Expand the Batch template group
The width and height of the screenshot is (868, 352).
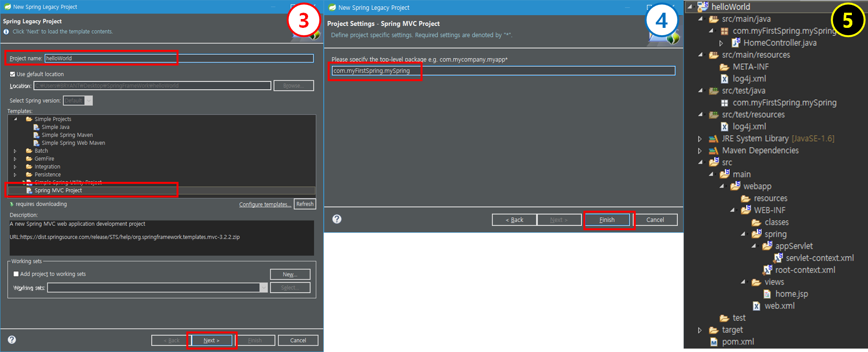point(15,151)
